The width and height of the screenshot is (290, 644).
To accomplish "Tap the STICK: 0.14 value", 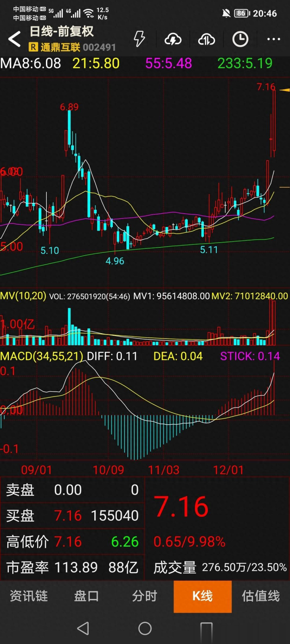I will (x=250, y=356).
